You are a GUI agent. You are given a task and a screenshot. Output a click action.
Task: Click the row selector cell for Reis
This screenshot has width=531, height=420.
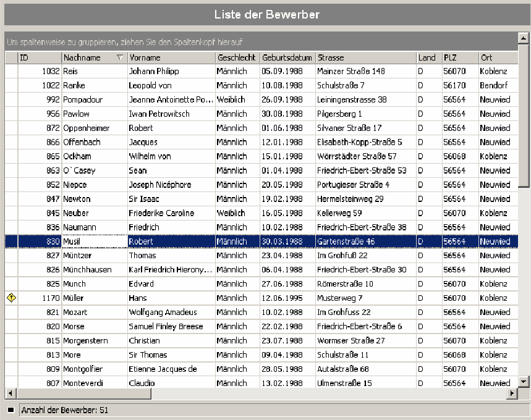click(11, 71)
